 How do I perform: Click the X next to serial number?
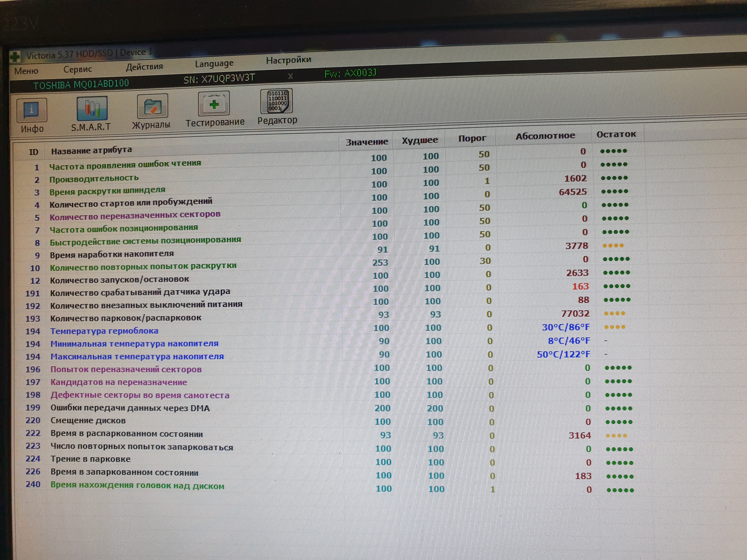coord(290,76)
